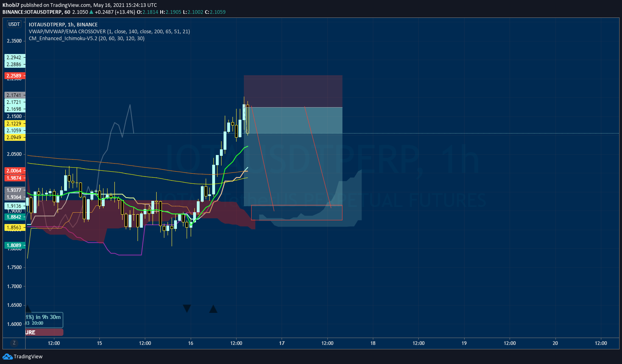The height and width of the screenshot is (364, 622).
Task: Click the IOTAUSDTPERP, 1h, BINANCE chart title
Action: tap(63, 24)
